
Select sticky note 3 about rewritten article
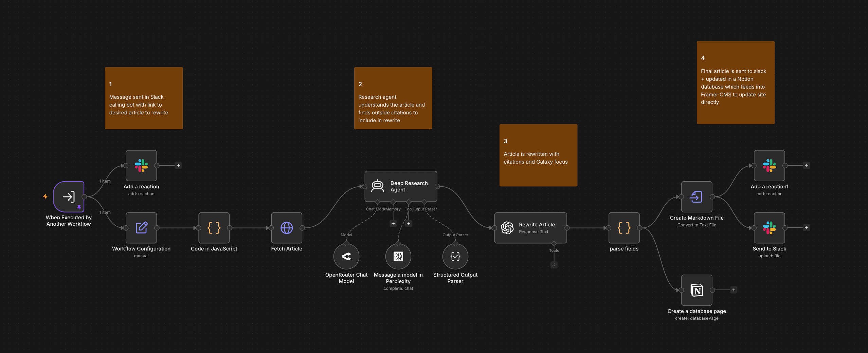coord(539,155)
